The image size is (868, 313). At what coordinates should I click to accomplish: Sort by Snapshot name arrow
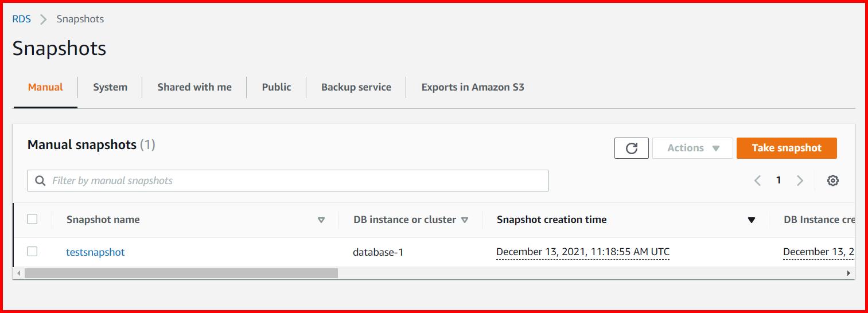321,220
